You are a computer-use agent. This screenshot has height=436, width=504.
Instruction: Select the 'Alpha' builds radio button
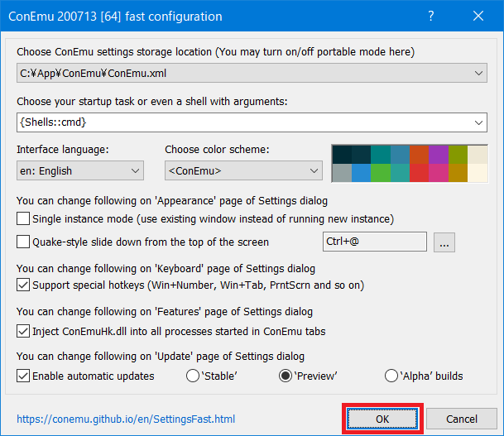click(391, 376)
